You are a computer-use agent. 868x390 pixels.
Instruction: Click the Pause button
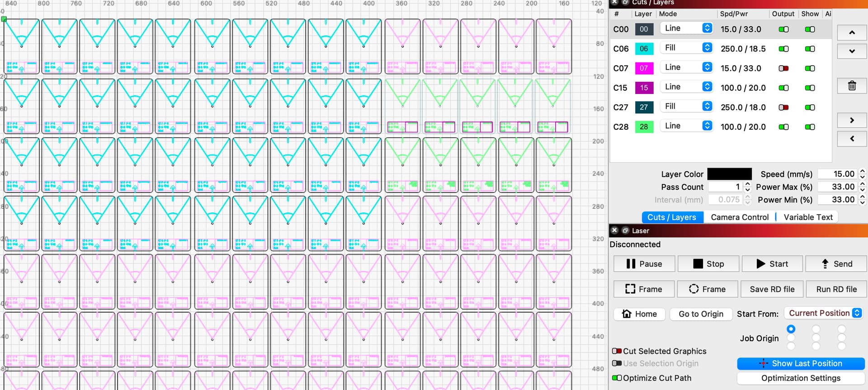644,264
